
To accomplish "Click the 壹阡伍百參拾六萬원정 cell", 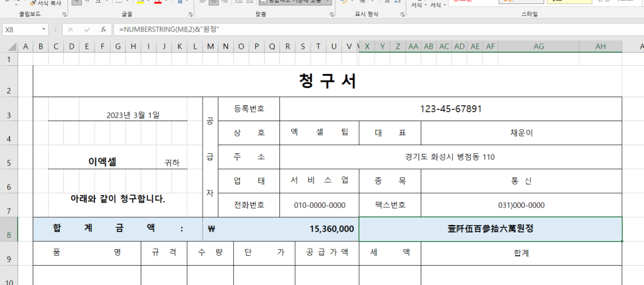I will [491, 229].
